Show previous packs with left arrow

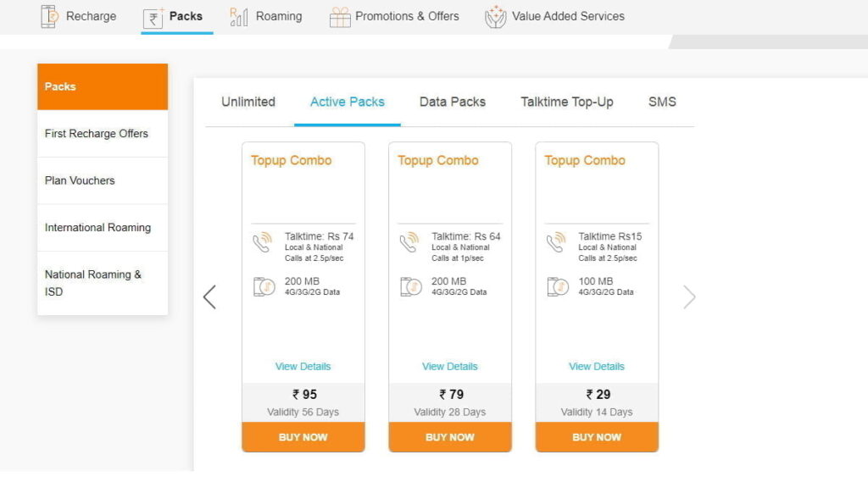(209, 297)
